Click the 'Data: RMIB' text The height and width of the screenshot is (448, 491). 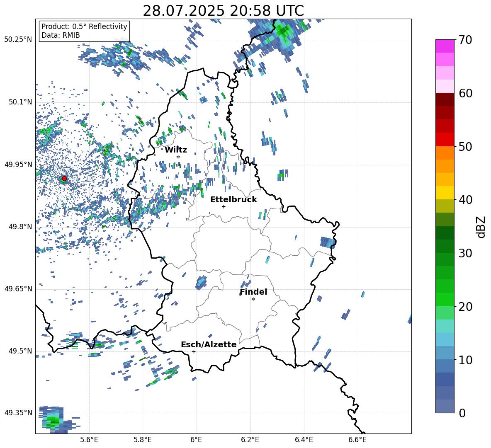point(61,35)
